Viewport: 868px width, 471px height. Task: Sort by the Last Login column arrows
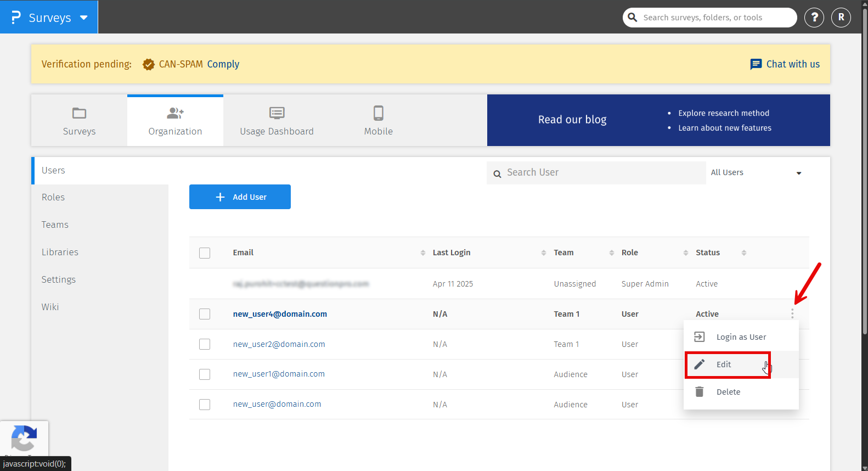tap(543, 253)
